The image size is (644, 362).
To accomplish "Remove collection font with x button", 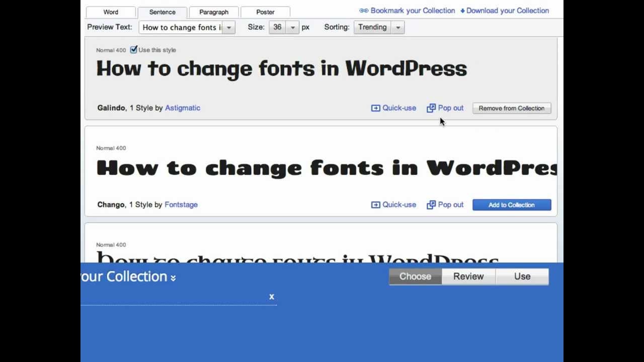I will 272,297.
